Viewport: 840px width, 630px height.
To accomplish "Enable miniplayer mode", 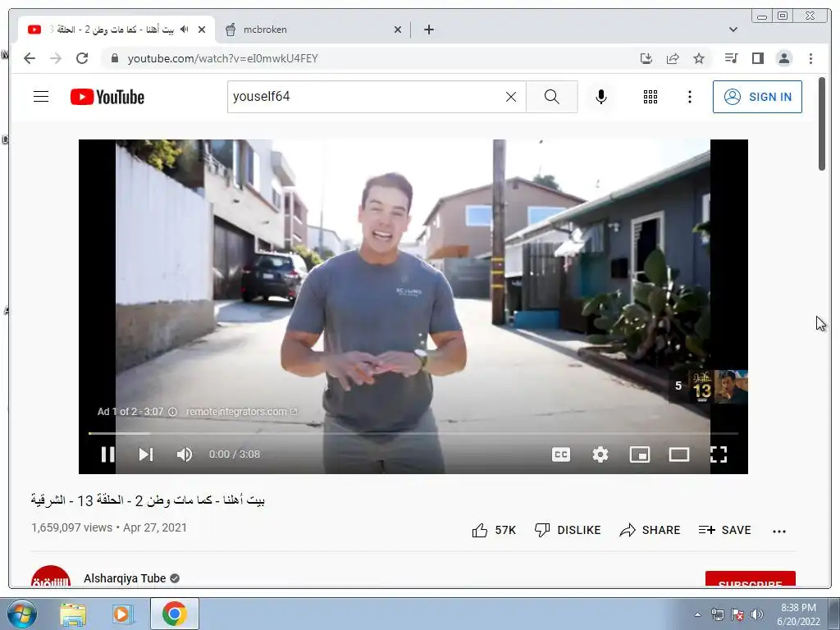I will tap(640, 454).
